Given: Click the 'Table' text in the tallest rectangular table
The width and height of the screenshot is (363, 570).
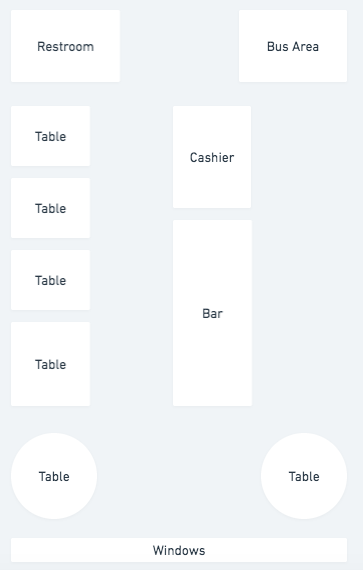Looking at the screenshot, I should (x=51, y=364).
